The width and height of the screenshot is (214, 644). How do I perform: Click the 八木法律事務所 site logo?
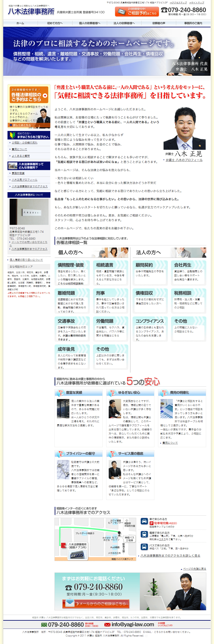[x=31, y=12]
